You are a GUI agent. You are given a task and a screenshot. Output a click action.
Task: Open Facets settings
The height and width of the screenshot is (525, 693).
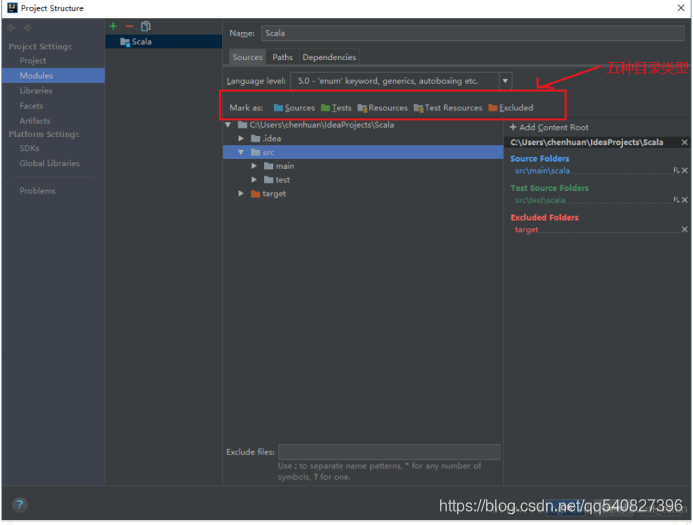point(31,106)
